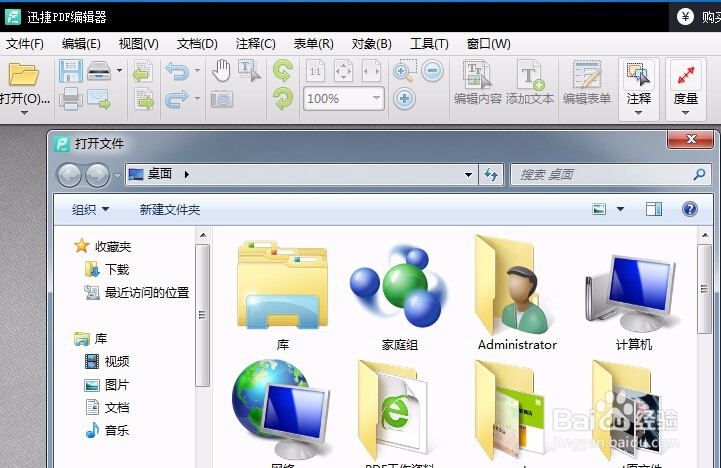Click the Save floppy disk icon

click(x=70, y=71)
